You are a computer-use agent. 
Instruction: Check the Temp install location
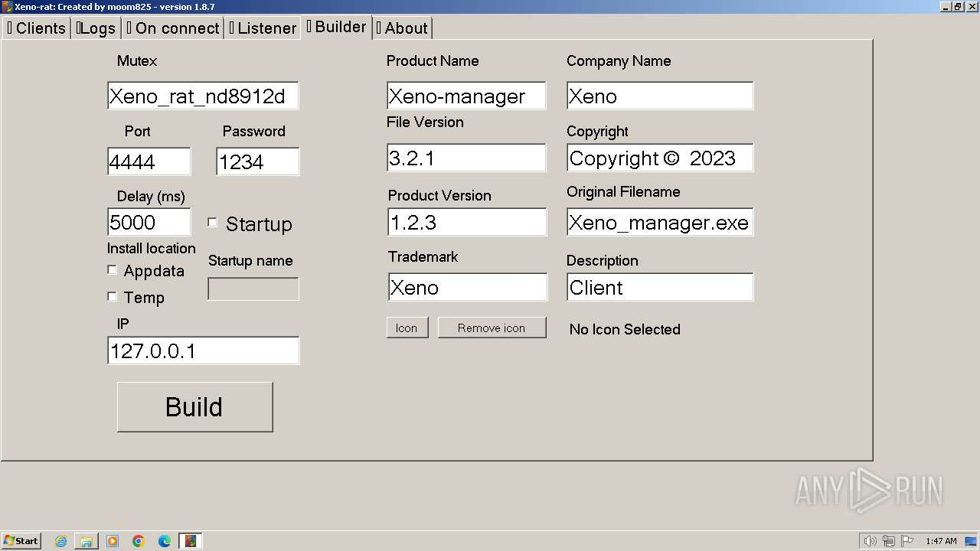coord(112,296)
